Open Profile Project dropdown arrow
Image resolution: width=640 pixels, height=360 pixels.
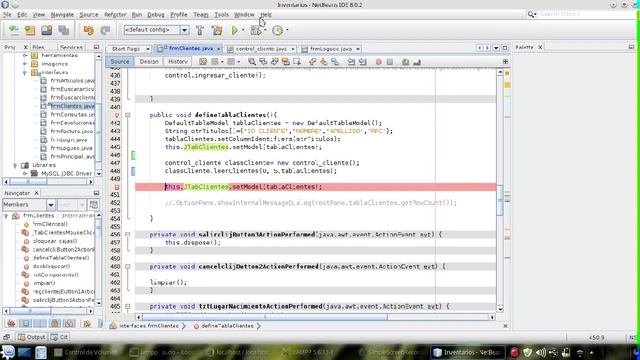click(x=287, y=30)
